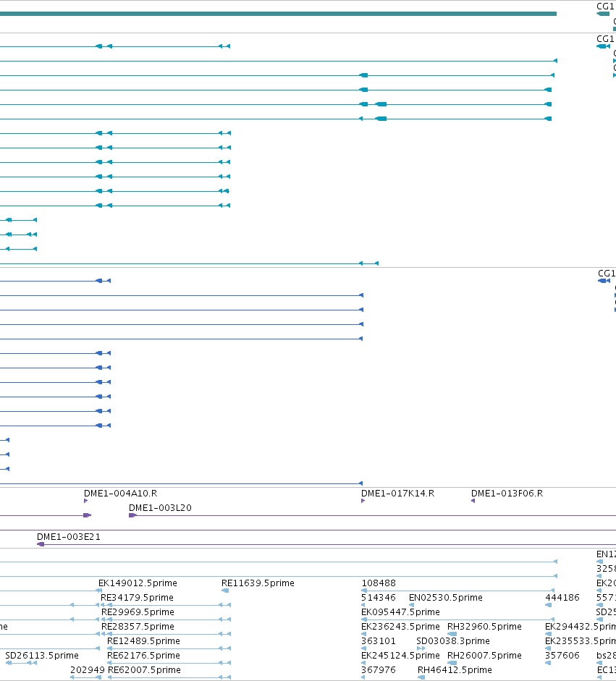Select the EK236243.5prime label

[x=400, y=627]
